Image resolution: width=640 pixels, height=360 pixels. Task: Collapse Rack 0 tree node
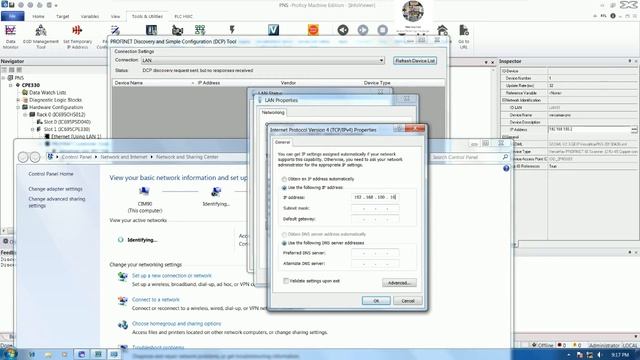25,115
